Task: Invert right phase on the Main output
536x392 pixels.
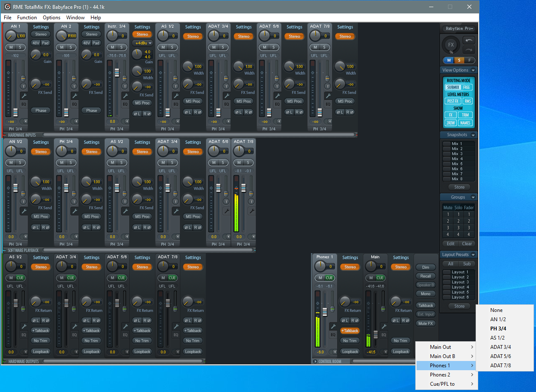Action: point(405,320)
